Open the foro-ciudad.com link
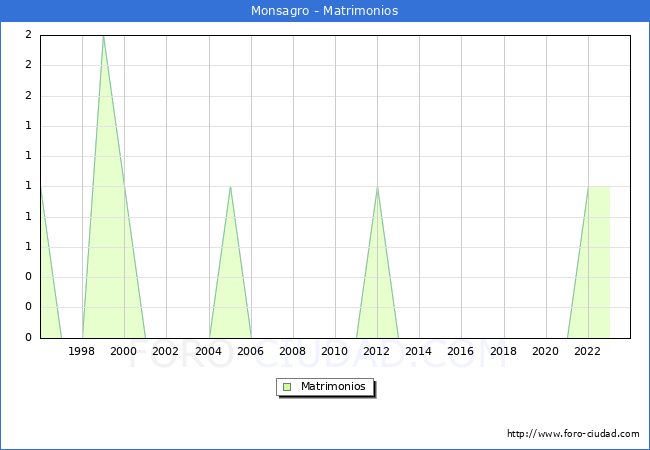The width and height of the screenshot is (650, 450). point(573,434)
